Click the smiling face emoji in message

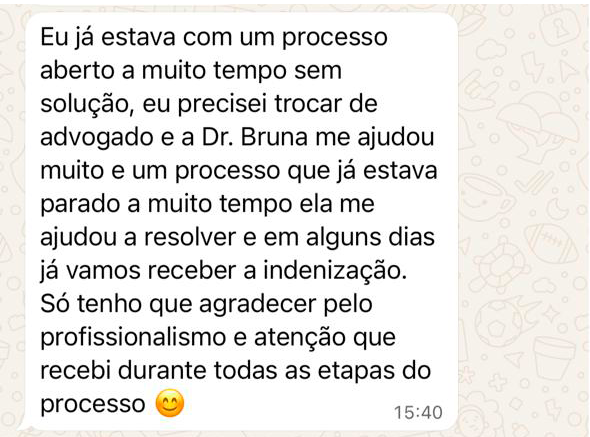[170, 403]
